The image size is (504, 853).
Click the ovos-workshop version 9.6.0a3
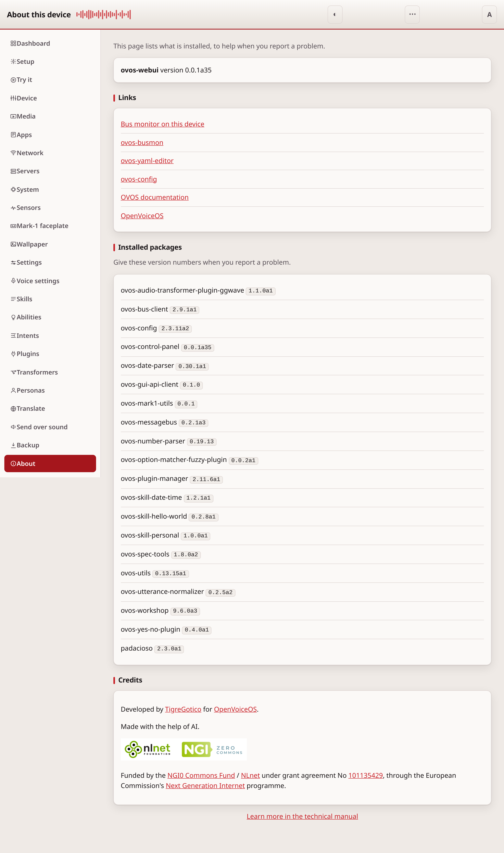[185, 611]
